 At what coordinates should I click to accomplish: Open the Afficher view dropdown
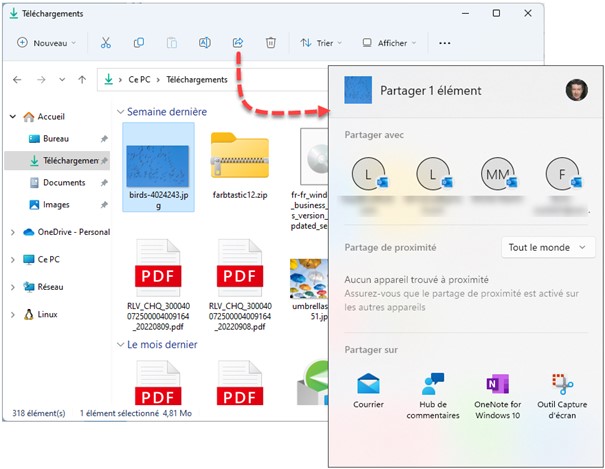[386, 43]
